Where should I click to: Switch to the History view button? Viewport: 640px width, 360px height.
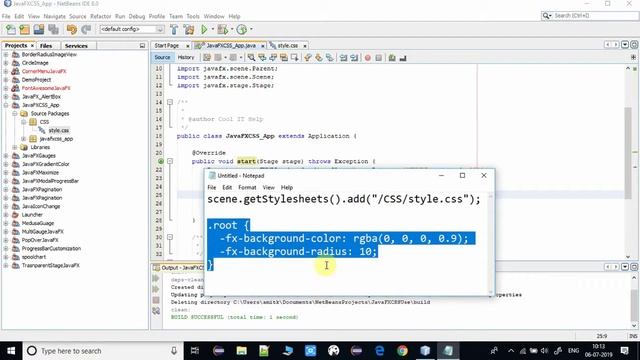point(186,58)
